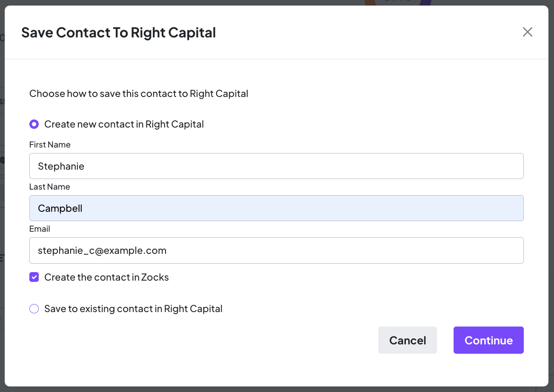554x392 pixels.
Task: Focus the First Name input containing Stephanie
Action: coord(276,166)
